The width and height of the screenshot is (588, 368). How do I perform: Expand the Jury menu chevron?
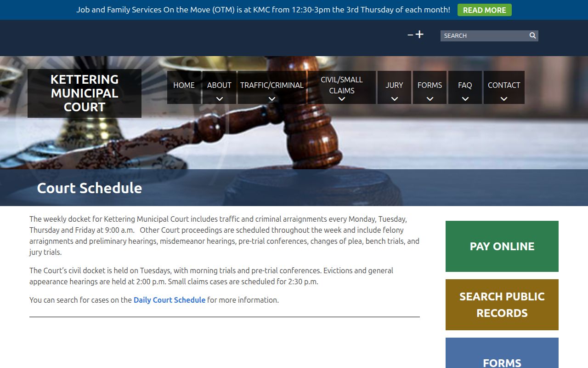coord(395,98)
